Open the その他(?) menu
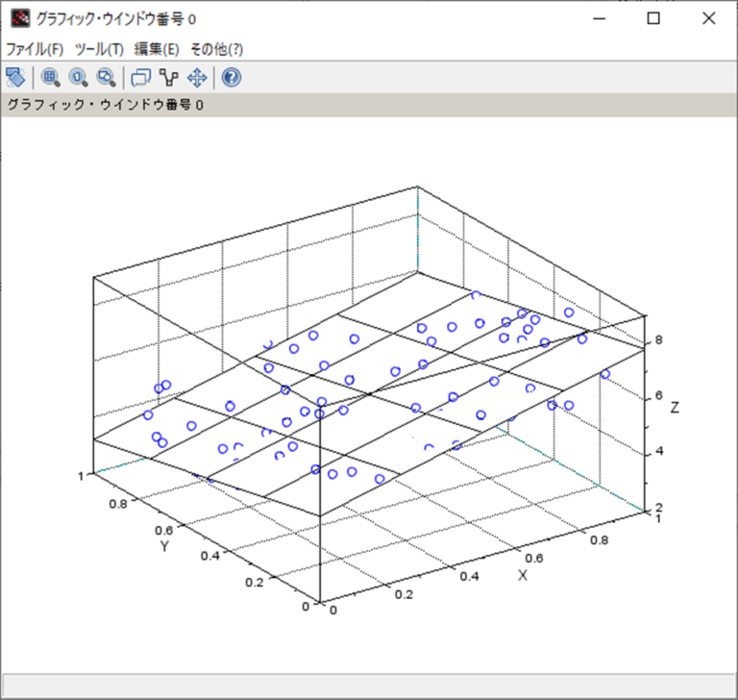 tap(216, 49)
